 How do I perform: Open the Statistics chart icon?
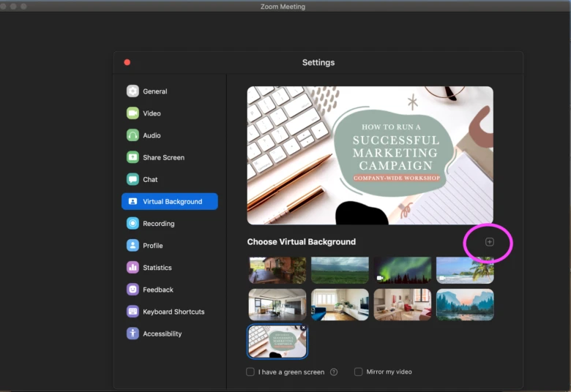coord(133,268)
